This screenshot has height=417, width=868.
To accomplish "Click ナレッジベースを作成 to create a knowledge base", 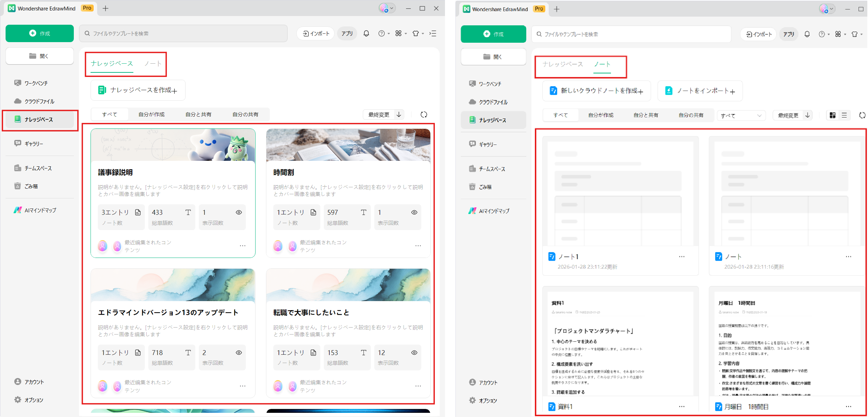I will point(138,90).
